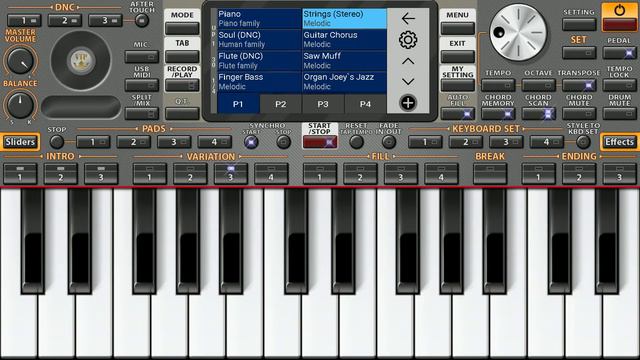Select the Finger Bass sound
Viewport: 640px width, 360px height.
pos(259,82)
